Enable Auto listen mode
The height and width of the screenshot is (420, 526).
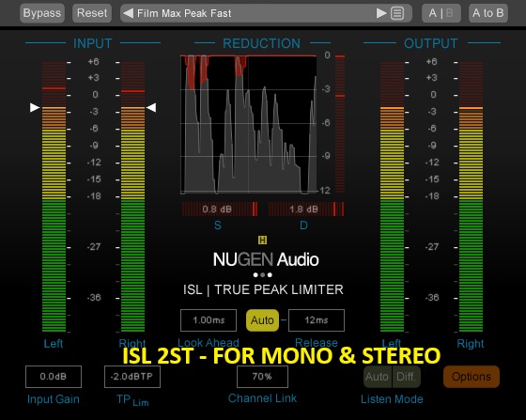(x=377, y=377)
